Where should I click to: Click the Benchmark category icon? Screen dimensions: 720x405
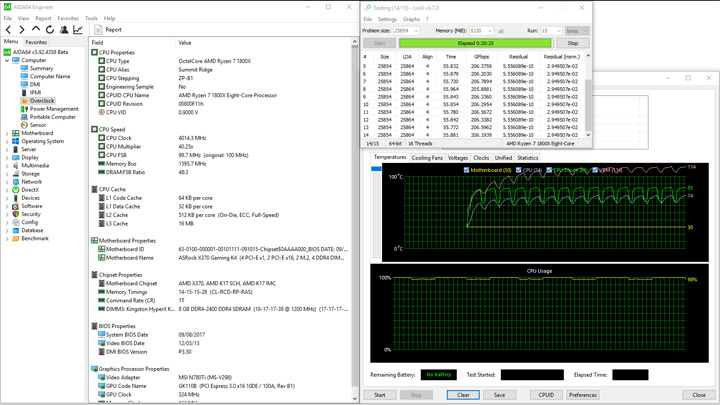click(x=16, y=239)
